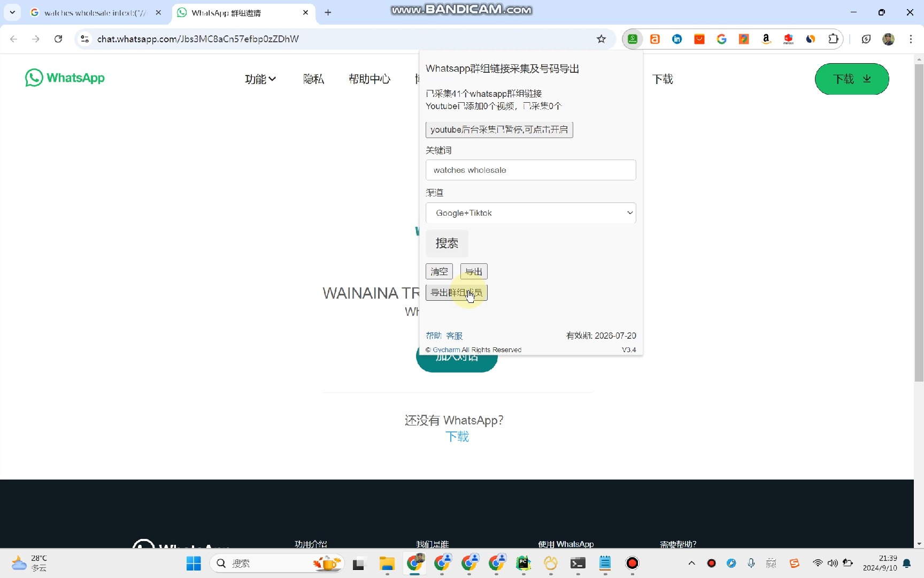924x578 pixels.
Task: Show hidden system tray icons
Action: pos(691,563)
